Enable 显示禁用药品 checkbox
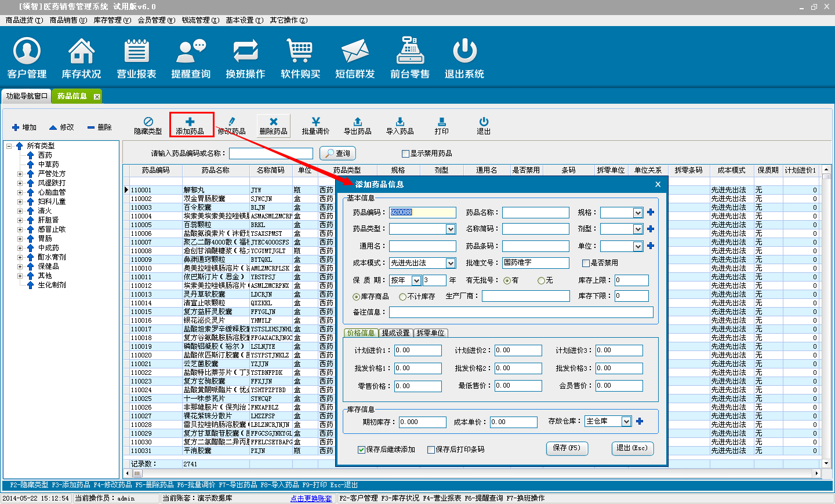 coord(405,154)
